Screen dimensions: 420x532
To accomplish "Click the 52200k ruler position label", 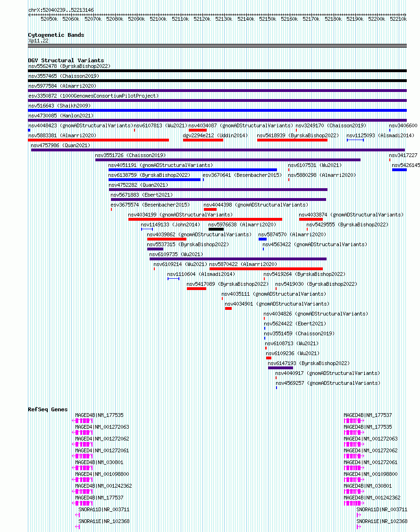I will (x=377, y=19).
